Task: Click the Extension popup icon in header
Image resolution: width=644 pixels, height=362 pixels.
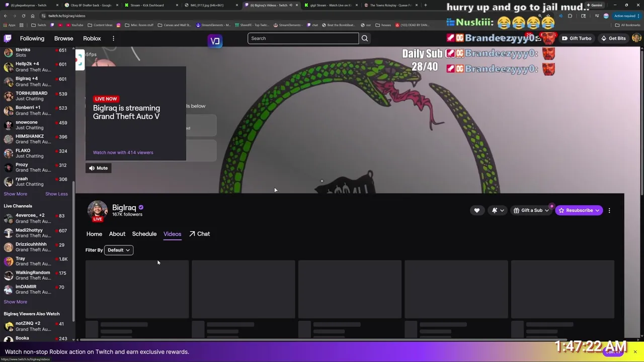Action: [215, 41]
